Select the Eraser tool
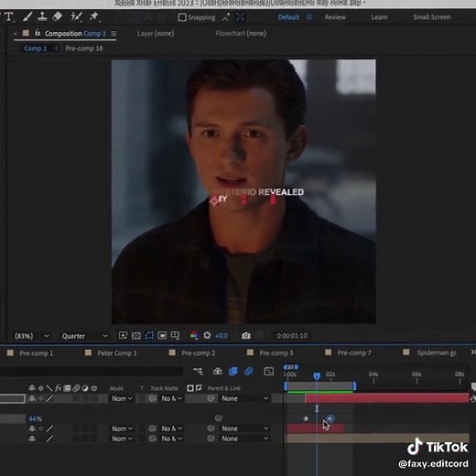Screen dimensions: 476x476 58,16
